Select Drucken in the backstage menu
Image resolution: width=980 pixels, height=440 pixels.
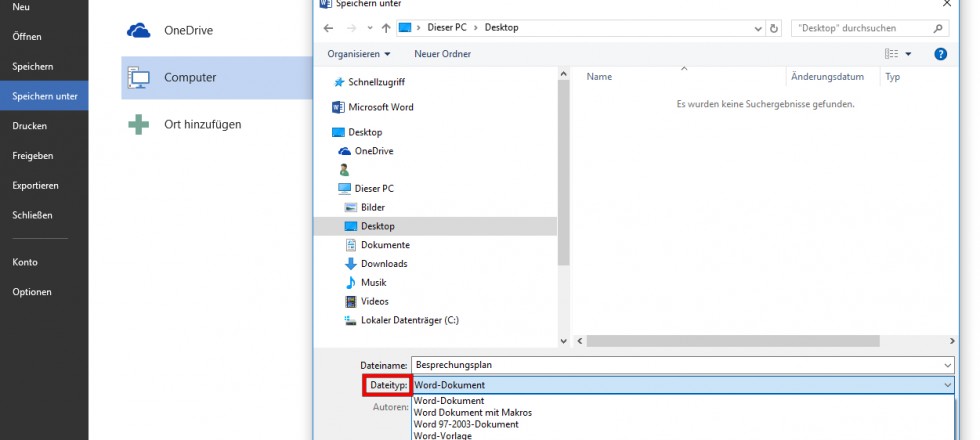[x=44, y=126]
